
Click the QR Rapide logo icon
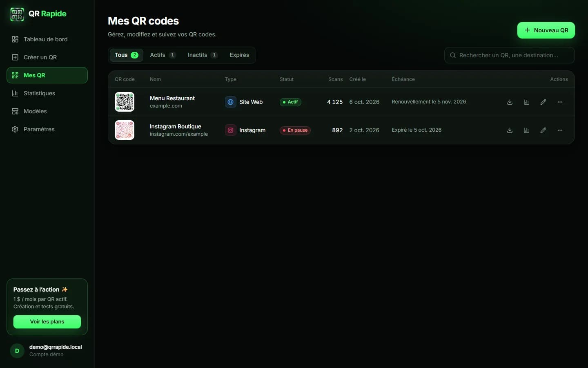17,14
